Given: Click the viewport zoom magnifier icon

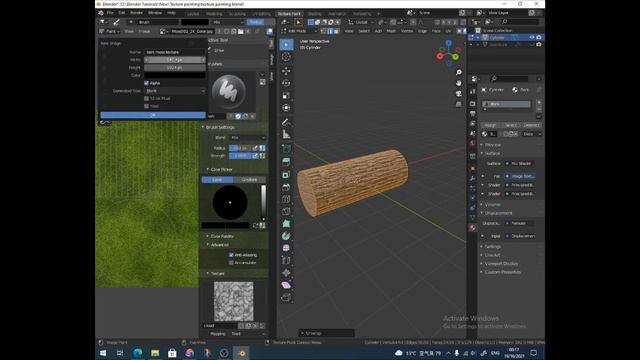Looking at the screenshot, I should point(459,72).
